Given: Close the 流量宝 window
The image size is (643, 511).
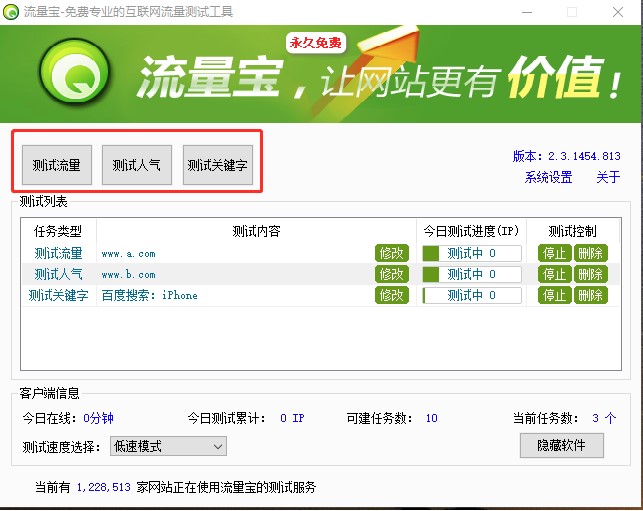Looking at the screenshot, I should tap(618, 12).
